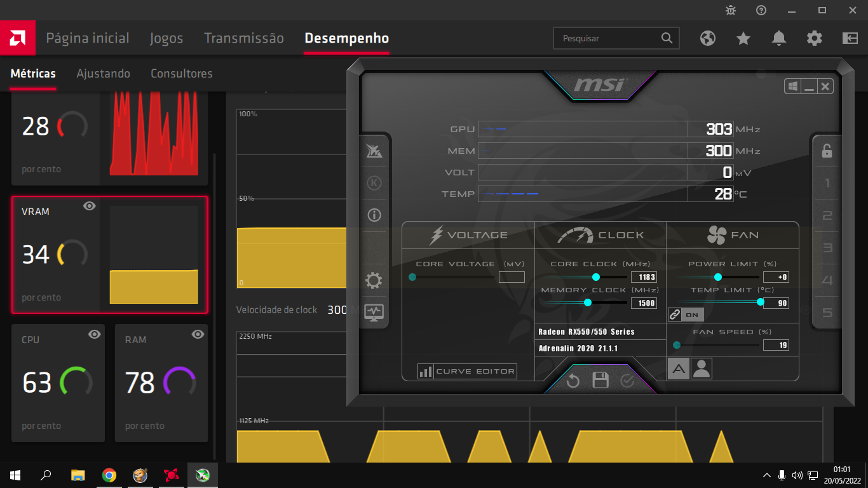
Task: Click the save floppy disk icon in Afterburner
Action: tap(600, 381)
